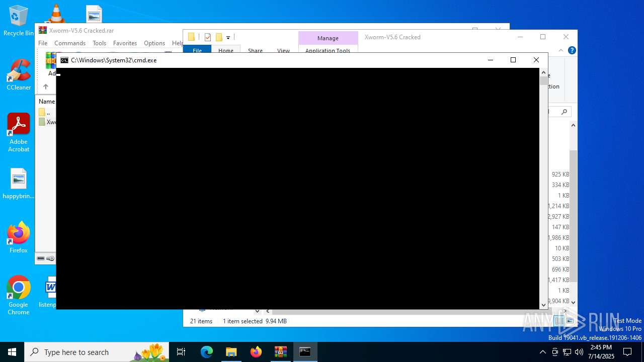Open Application Tools ribbon tab
Image resolution: width=644 pixels, height=362 pixels.
(328, 49)
